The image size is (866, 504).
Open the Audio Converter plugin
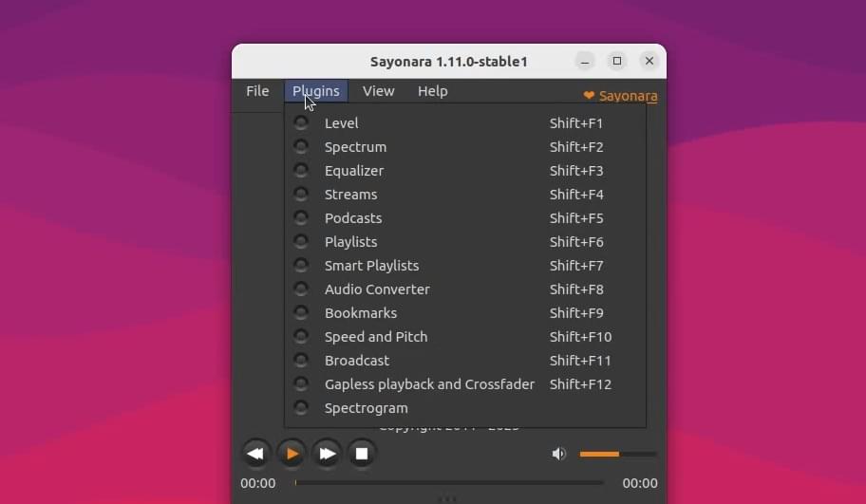click(x=465, y=289)
